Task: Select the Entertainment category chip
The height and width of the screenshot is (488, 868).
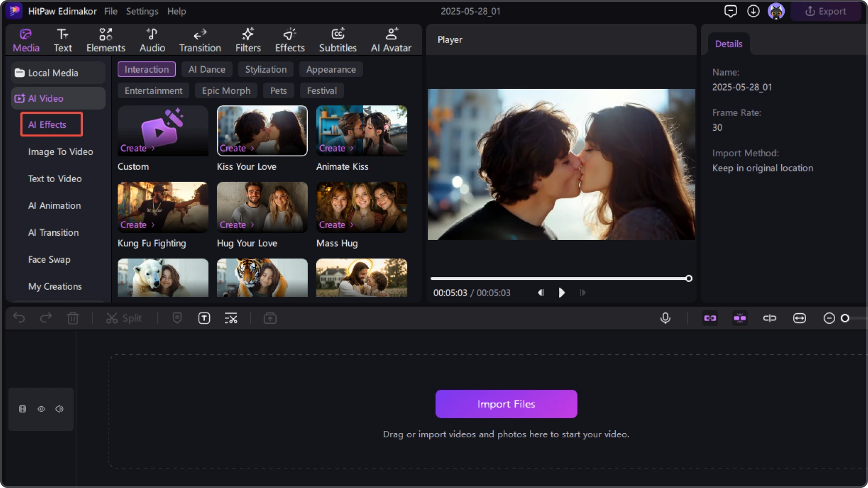Action: click(154, 91)
